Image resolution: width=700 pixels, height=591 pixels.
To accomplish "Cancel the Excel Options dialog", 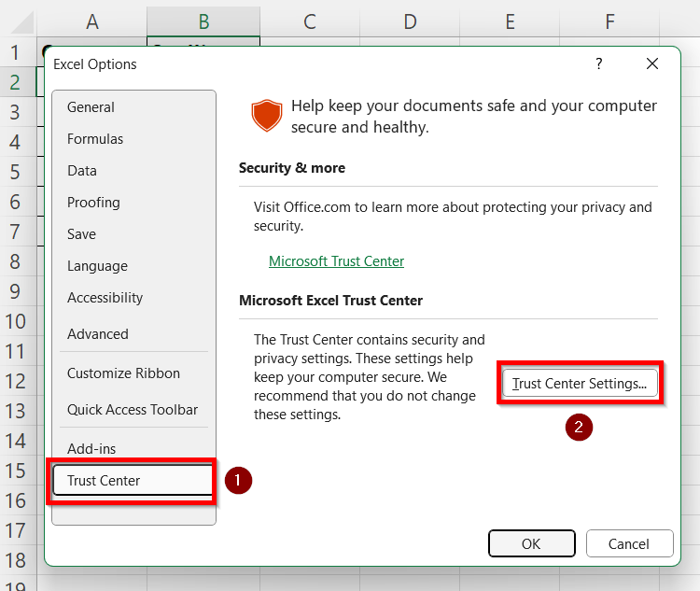I will coord(629,544).
